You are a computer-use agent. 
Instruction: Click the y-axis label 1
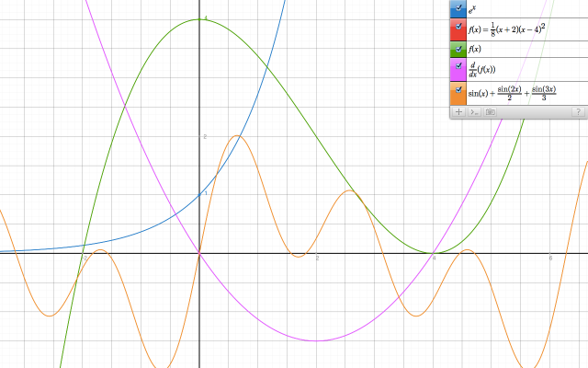tap(206, 194)
